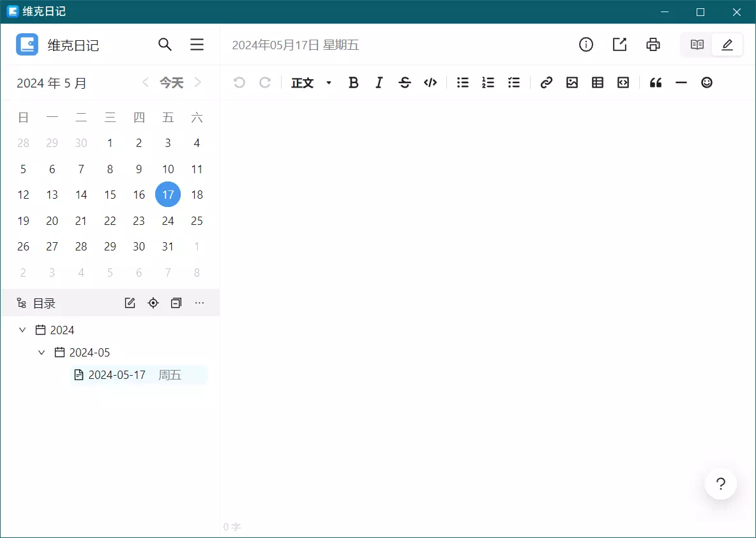Print the current diary entry
This screenshot has width=756, height=538.
[653, 45]
